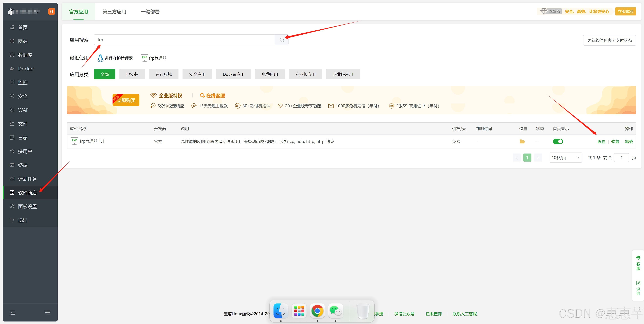Collapse the sidebar using bottom-left icon

click(13, 312)
